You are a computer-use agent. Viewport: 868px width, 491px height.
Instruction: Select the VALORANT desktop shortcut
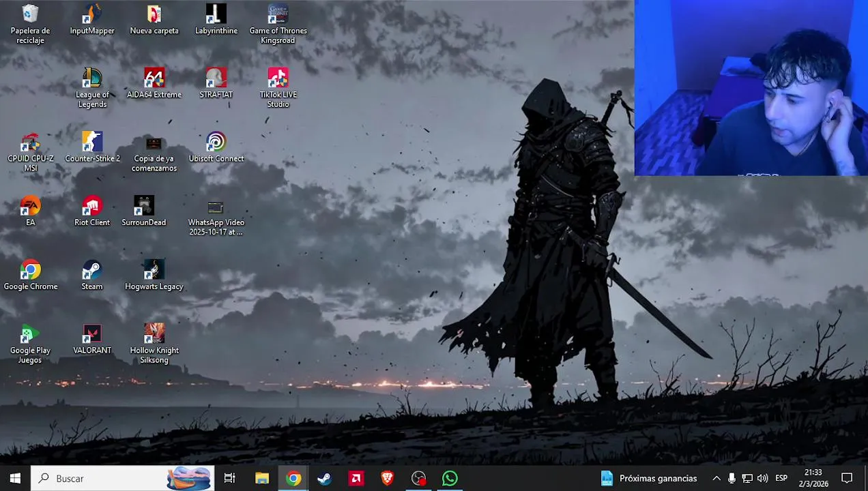tap(92, 340)
